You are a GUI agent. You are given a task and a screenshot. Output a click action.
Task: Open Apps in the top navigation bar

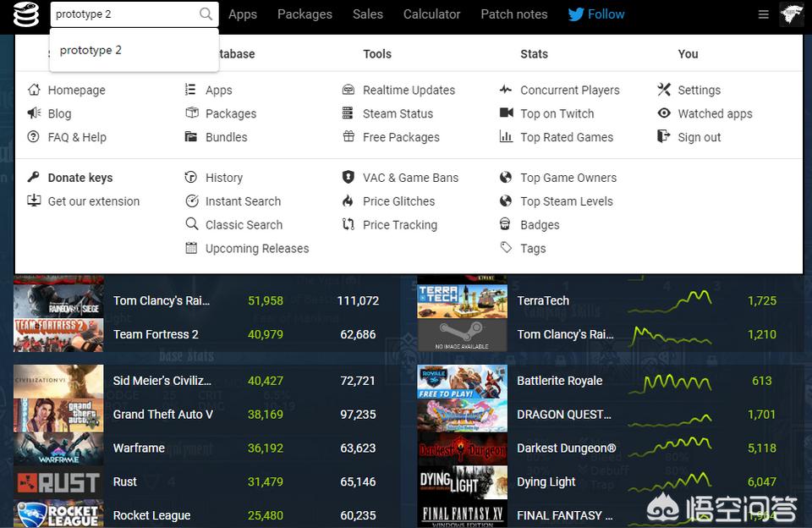[x=243, y=14]
